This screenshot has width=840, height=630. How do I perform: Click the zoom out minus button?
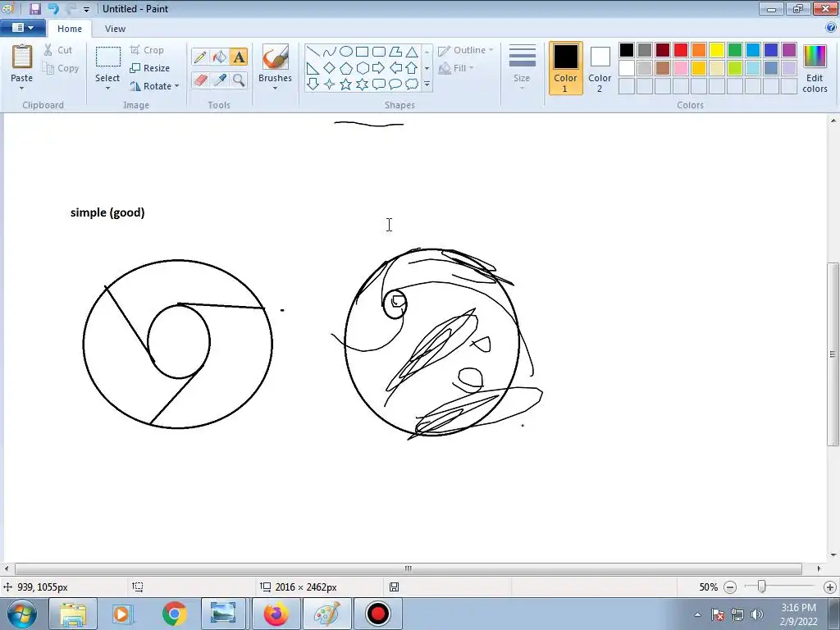730,587
